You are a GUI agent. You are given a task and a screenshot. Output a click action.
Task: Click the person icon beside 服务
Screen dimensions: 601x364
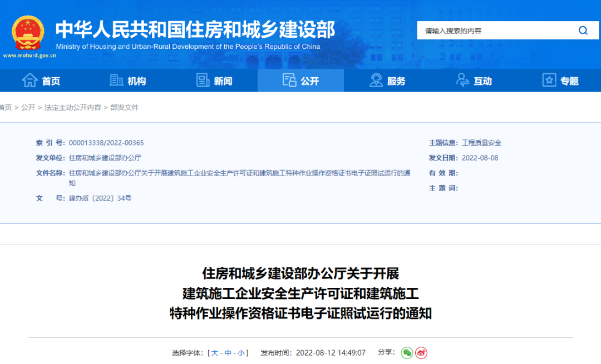[375, 80]
